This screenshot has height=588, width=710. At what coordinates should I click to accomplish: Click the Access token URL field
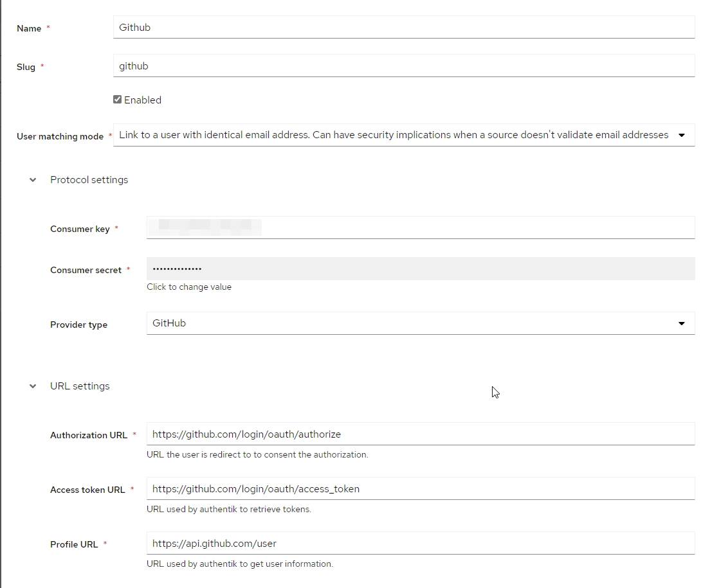coord(421,488)
